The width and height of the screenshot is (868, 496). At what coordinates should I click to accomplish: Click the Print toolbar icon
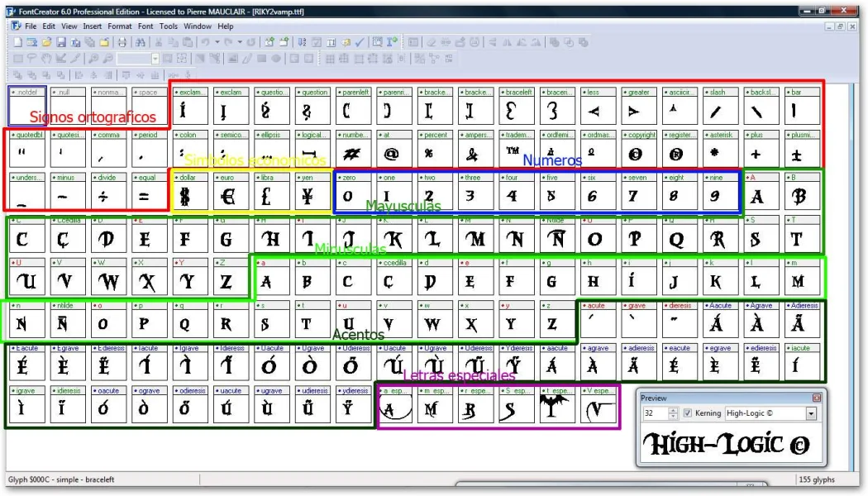point(122,43)
